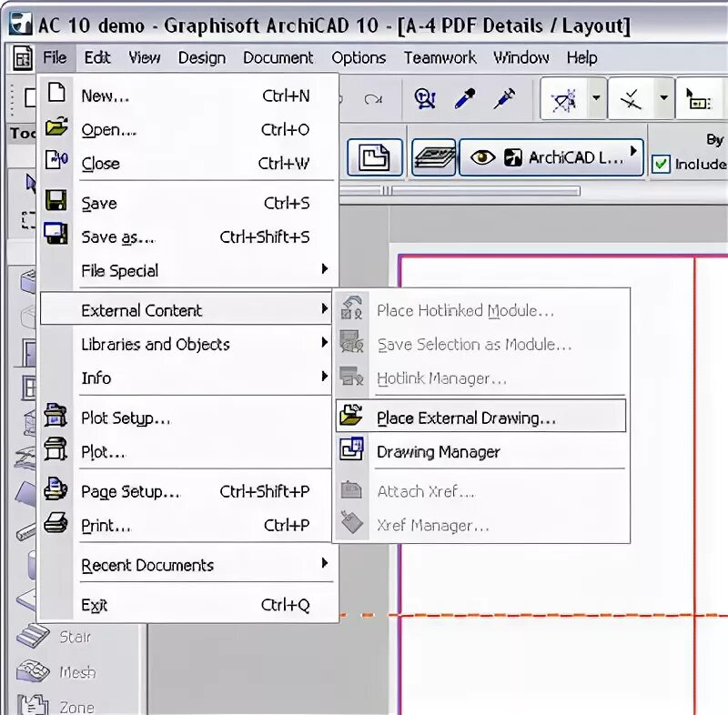Image resolution: width=728 pixels, height=715 pixels.
Task: Click the File menu title
Action: point(55,57)
